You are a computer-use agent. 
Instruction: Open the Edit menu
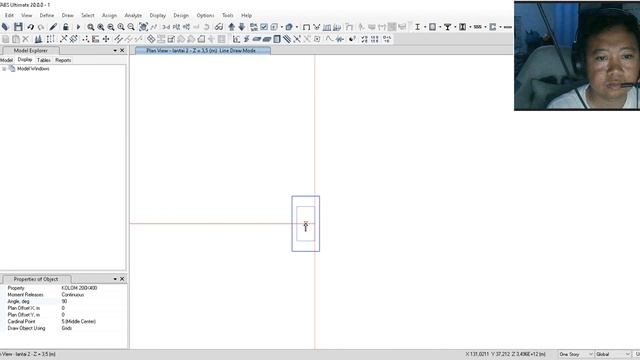[9, 16]
